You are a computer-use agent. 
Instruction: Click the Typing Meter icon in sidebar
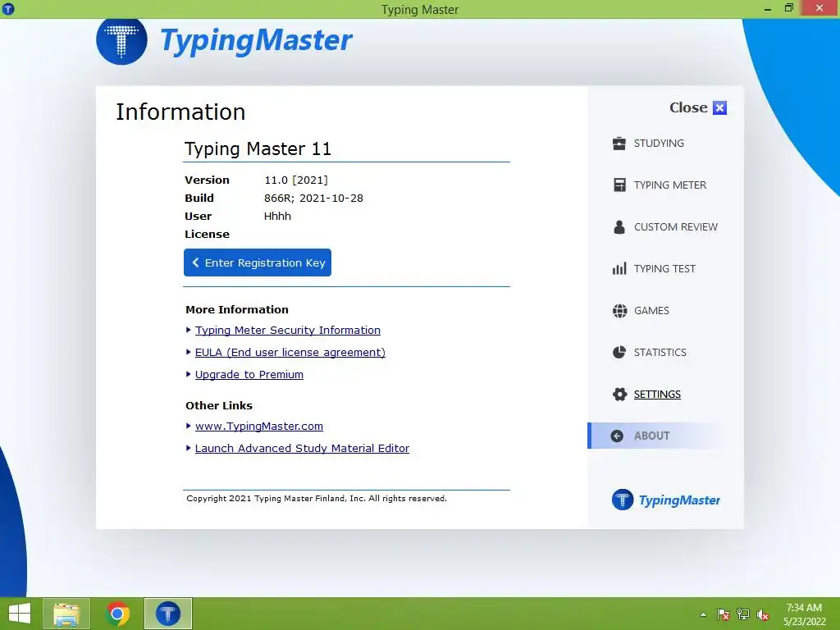tap(619, 185)
